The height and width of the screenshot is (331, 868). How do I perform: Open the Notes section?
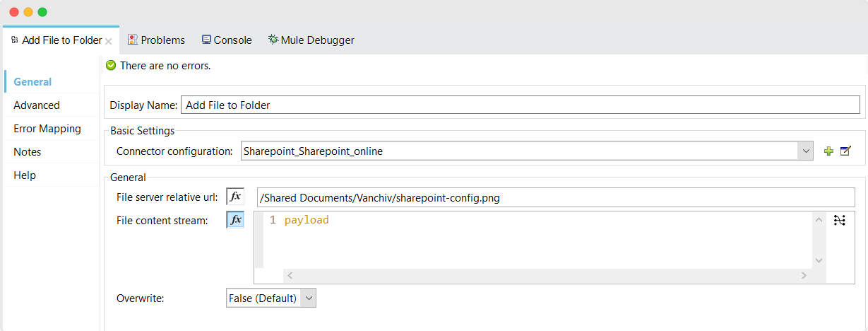click(x=28, y=152)
